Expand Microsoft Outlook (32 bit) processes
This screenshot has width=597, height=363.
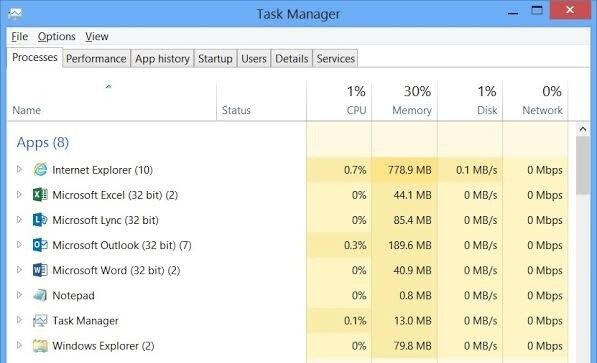19,245
